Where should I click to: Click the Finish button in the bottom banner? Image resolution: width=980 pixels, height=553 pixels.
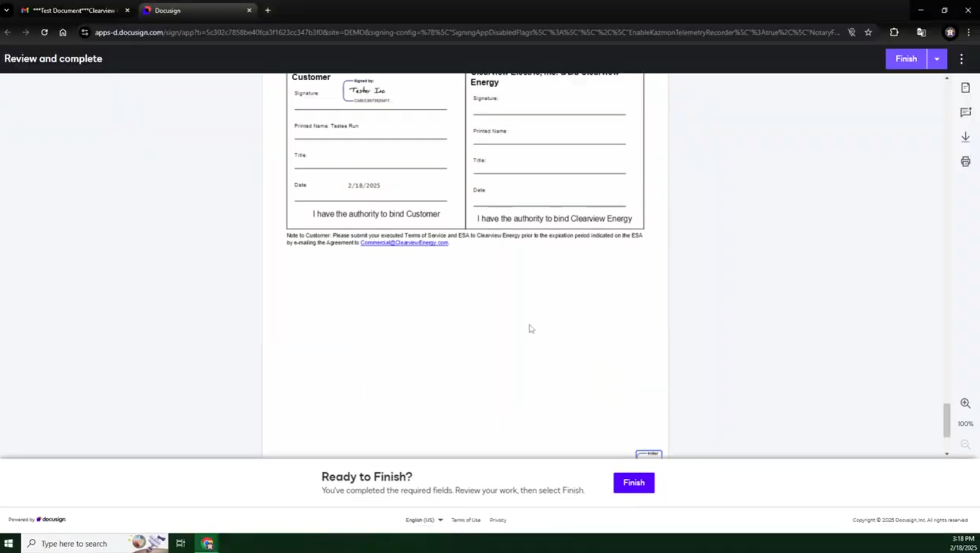633,483
